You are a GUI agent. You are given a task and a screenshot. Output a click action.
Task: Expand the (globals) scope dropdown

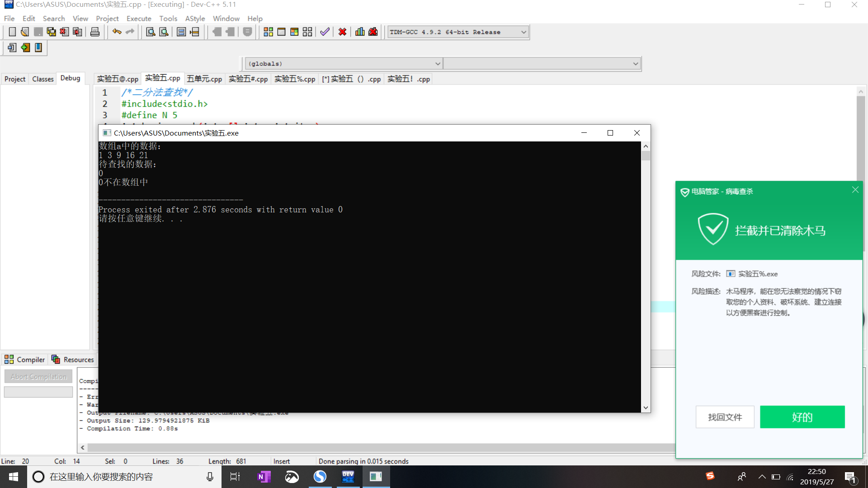(x=437, y=64)
